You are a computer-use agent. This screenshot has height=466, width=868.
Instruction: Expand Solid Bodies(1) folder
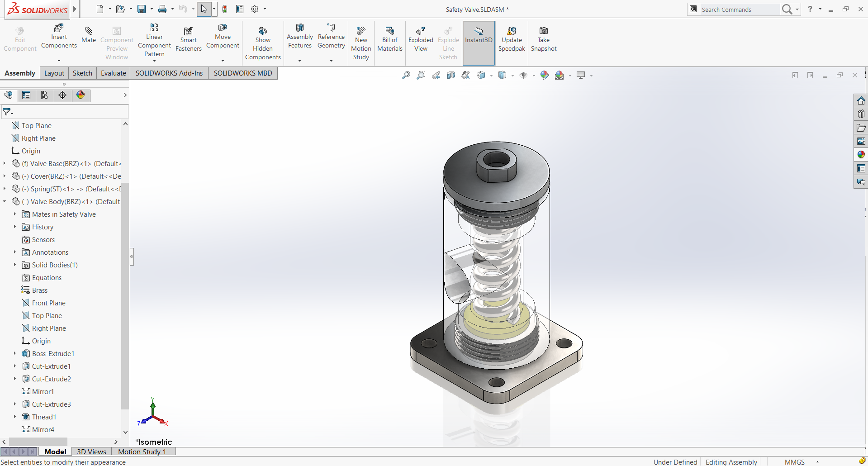tap(15, 265)
